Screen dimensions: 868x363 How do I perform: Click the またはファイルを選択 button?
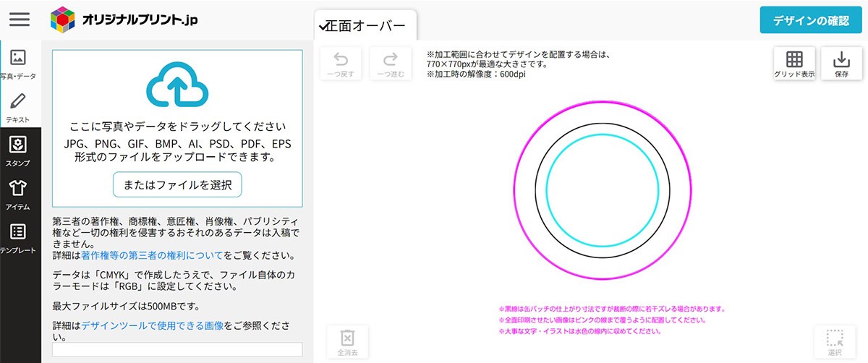tap(177, 185)
